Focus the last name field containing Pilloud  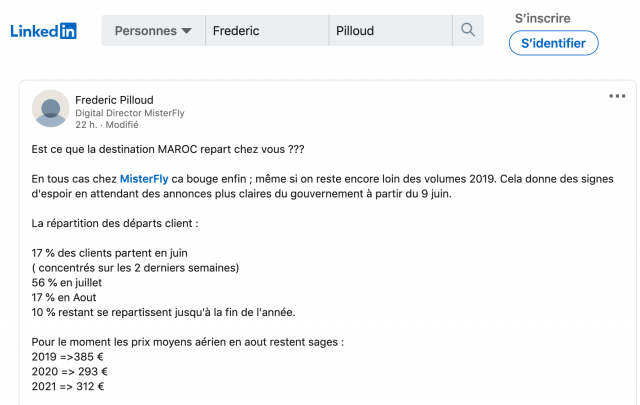391,31
